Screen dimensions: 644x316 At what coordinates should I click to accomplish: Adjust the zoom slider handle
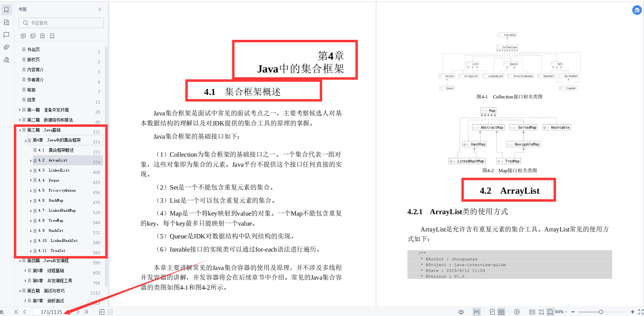(601, 312)
